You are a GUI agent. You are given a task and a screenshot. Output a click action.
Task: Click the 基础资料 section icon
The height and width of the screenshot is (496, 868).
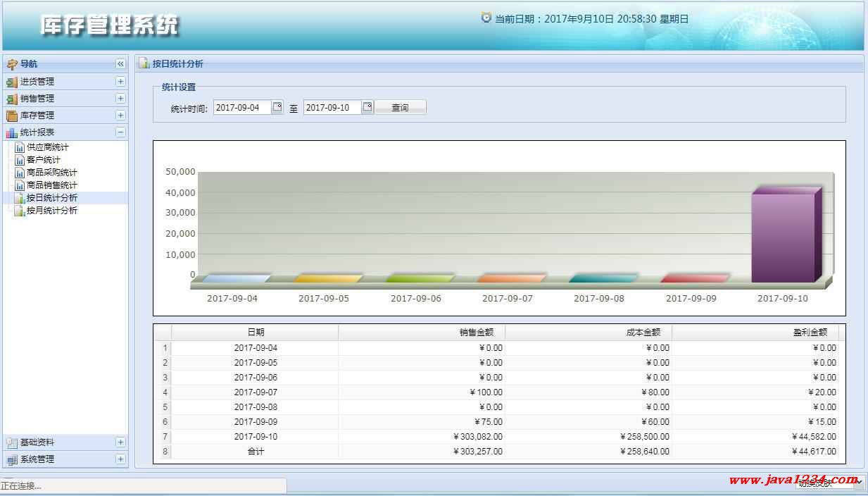(11, 442)
